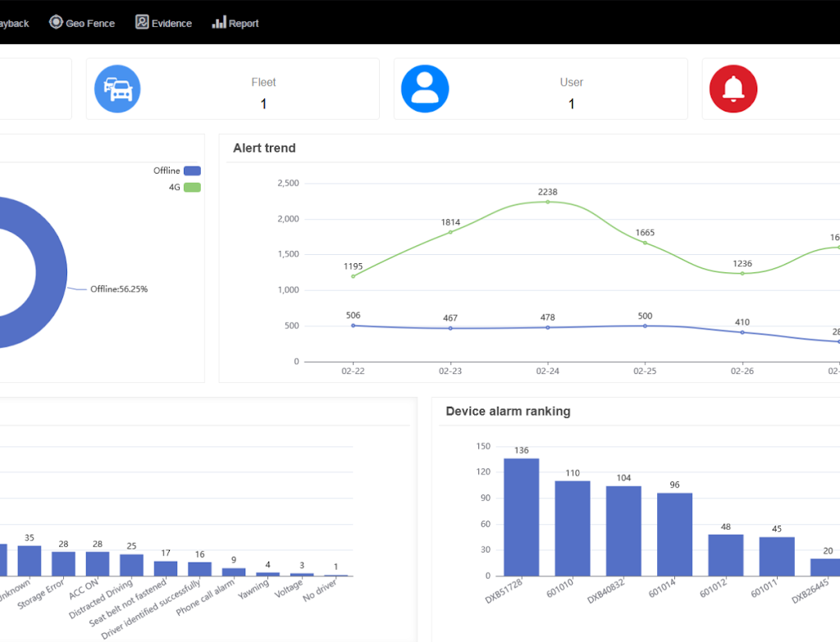Viewport: 840px width, 642px height.
Task: Click the Geo Fence icon
Action: pos(55,23)
